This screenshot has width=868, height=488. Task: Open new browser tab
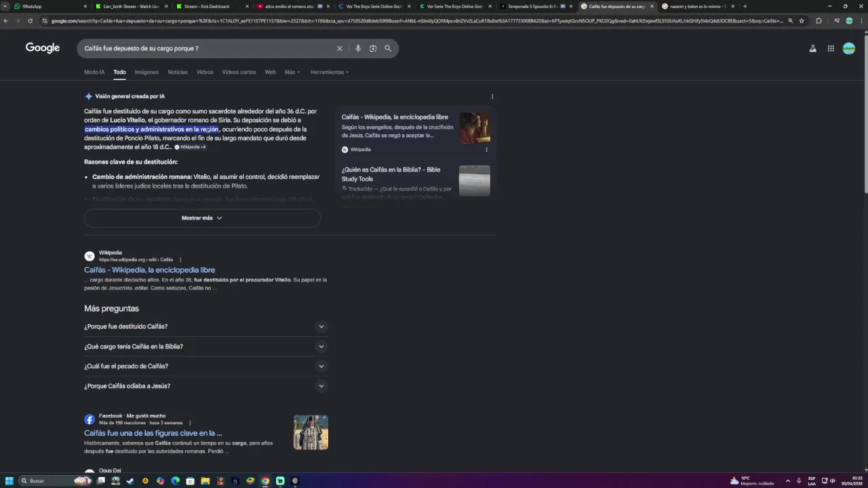click(745, 6)
